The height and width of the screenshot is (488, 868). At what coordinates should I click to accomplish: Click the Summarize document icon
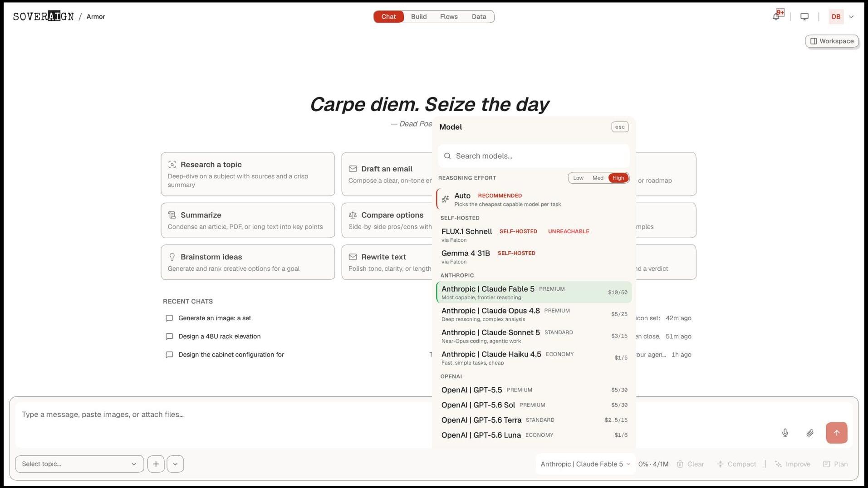click(x=172, y=215)
